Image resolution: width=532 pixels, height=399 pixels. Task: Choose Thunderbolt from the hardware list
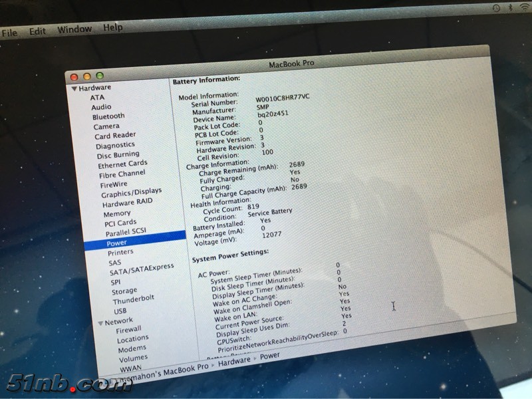pos(133,299)
